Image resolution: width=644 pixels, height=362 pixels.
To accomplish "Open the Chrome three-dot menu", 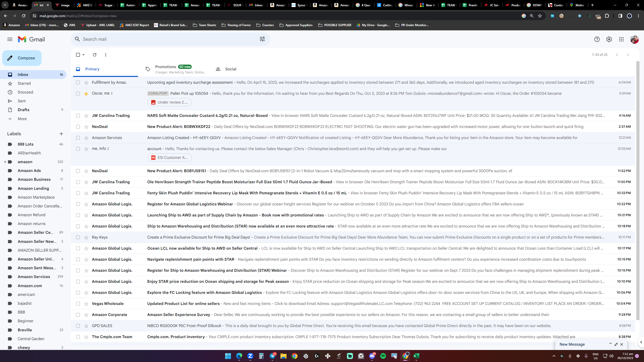I will [x=638, y=16].
